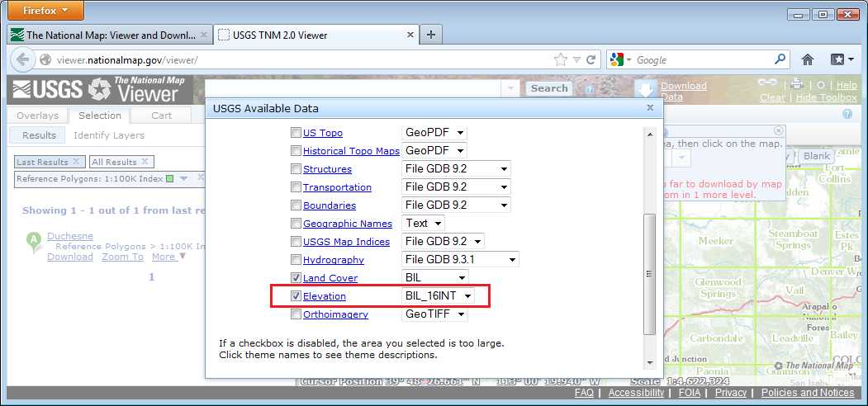Uncheck the Elevation checkbox
Image resolution: width=868 pixels, height=406 pixels.
point(296,296)
